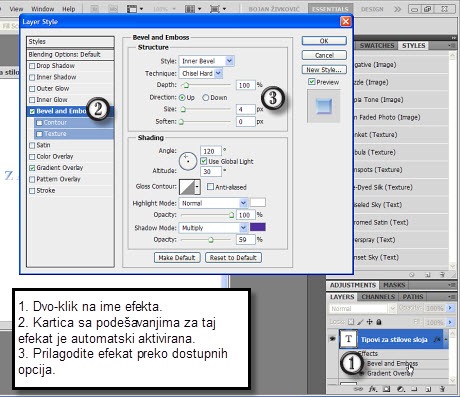Screen dimensions: 460x397
Task: Click the delete layer trash icon
Action: click(x=442, y=389)
